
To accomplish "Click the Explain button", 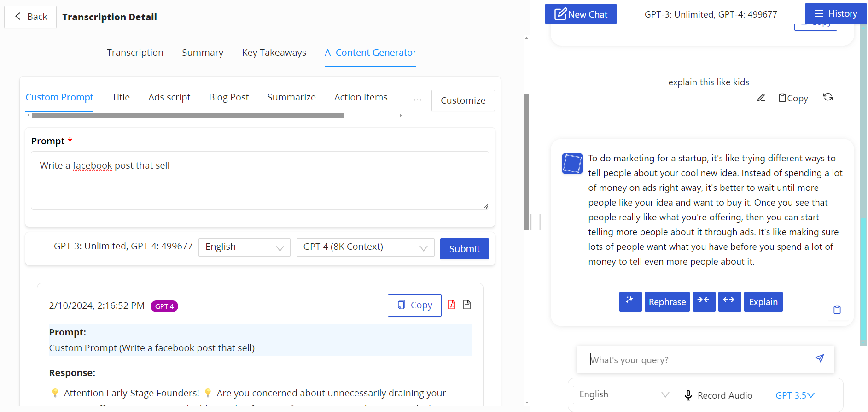I will click(x=763, y=302).
